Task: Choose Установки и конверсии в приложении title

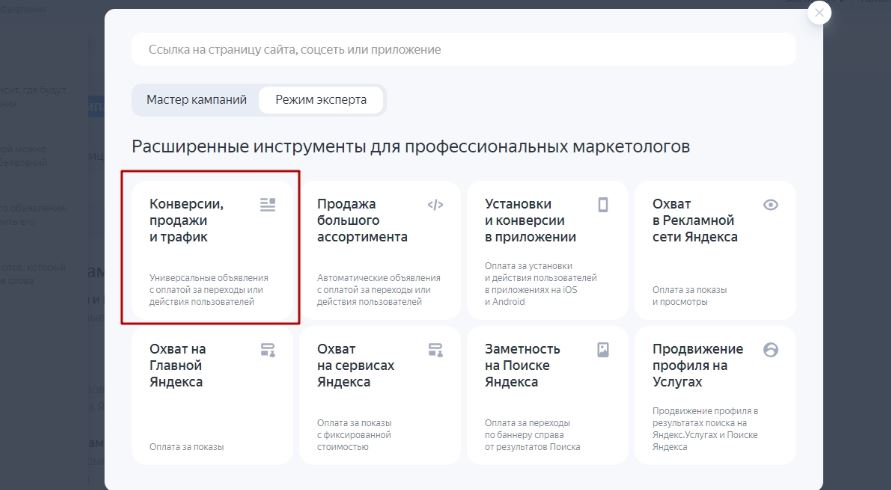Action: 530,221
